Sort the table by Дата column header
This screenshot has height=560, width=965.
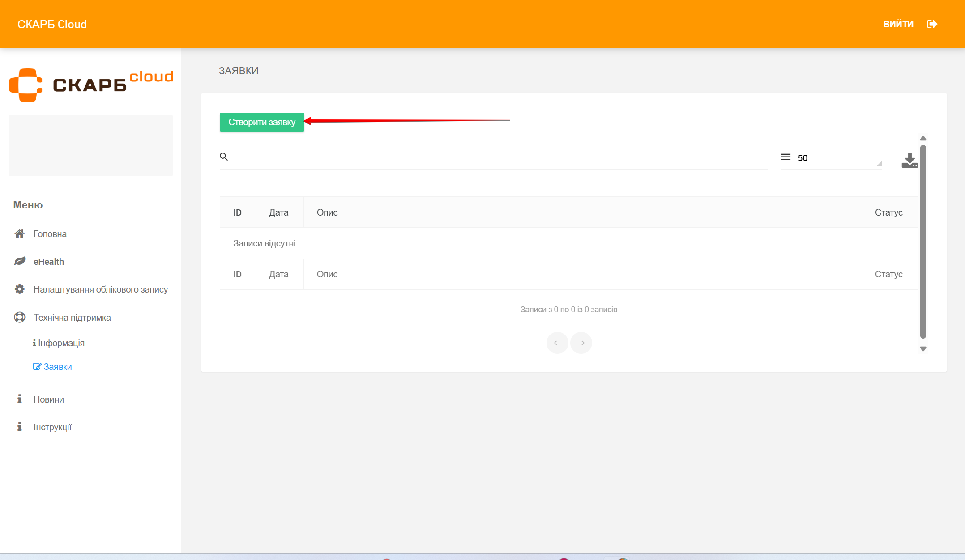coord(279,212)
